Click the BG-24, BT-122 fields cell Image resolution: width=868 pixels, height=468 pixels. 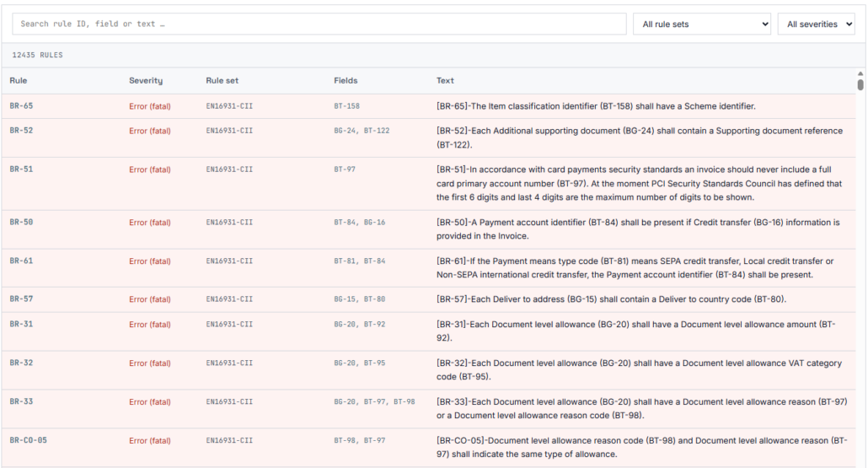coord(362,131)
